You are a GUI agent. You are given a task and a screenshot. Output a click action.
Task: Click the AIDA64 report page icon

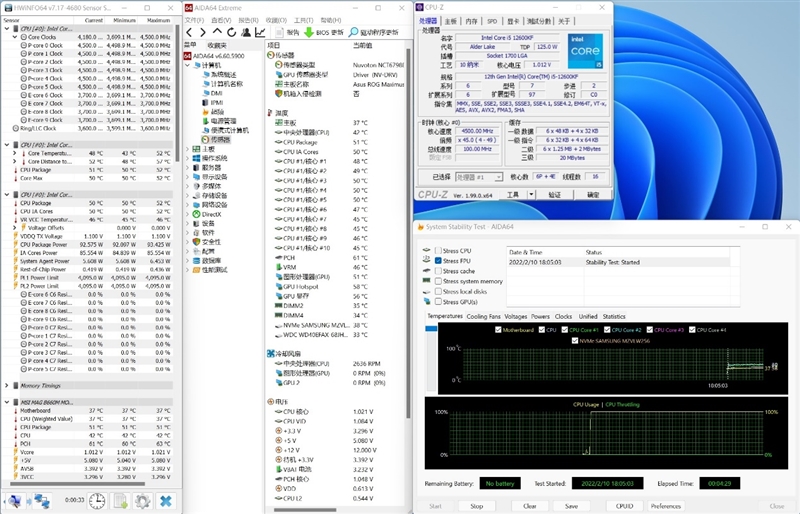click(x=280, y=32)
